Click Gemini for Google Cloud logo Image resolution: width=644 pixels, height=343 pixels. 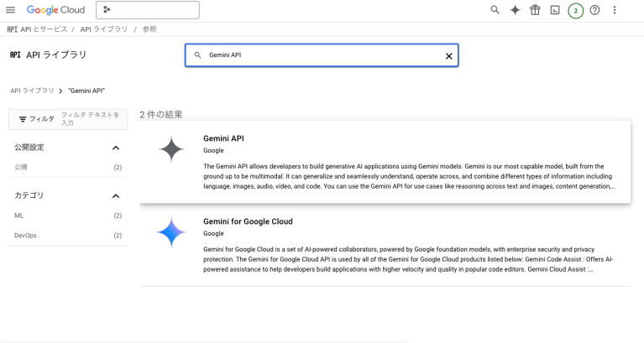tap(171, 232)
